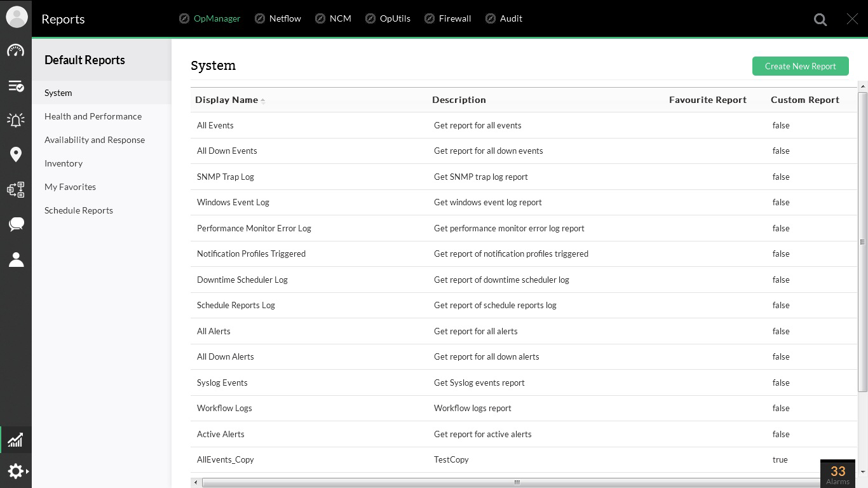Click the search magnifier icon
Image resolution: width=868 pixels, height=488 pixels.
click(820, 20)
